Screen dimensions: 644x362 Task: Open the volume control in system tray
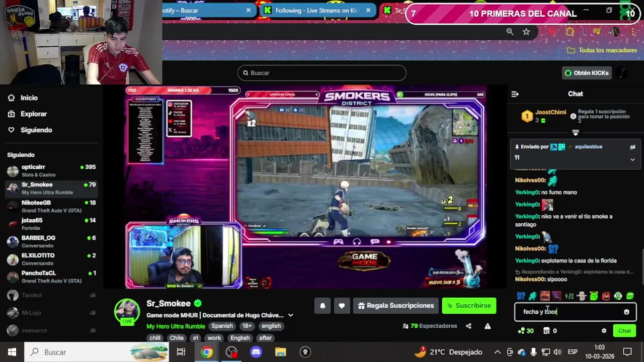[557, 352]
